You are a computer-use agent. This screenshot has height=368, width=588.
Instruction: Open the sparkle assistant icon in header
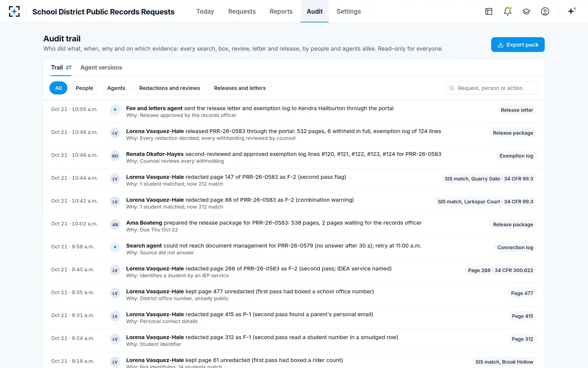tap(572, 11)
